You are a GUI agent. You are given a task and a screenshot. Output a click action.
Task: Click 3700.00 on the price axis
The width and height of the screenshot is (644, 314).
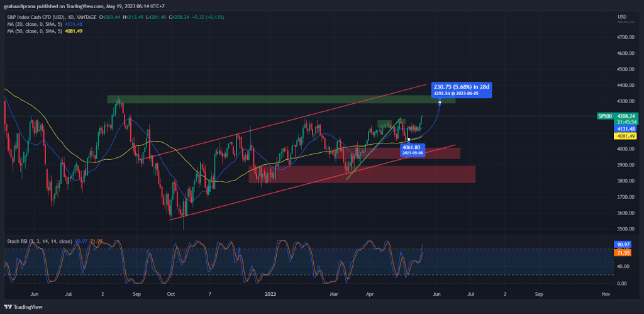pyautogui.click(x=626, y=198)
